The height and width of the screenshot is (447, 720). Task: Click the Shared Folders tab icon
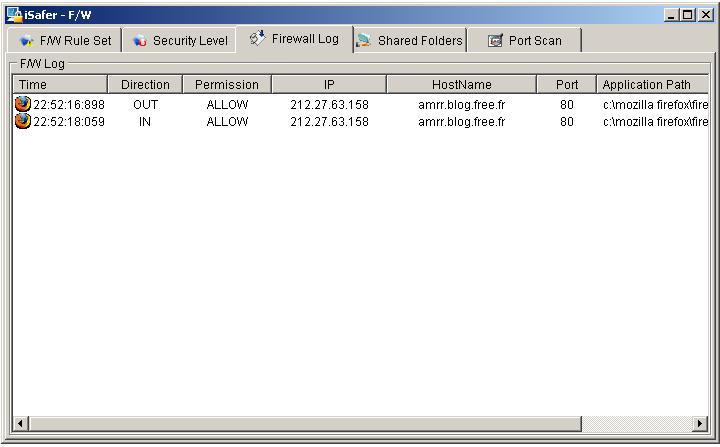pos(364,40)
